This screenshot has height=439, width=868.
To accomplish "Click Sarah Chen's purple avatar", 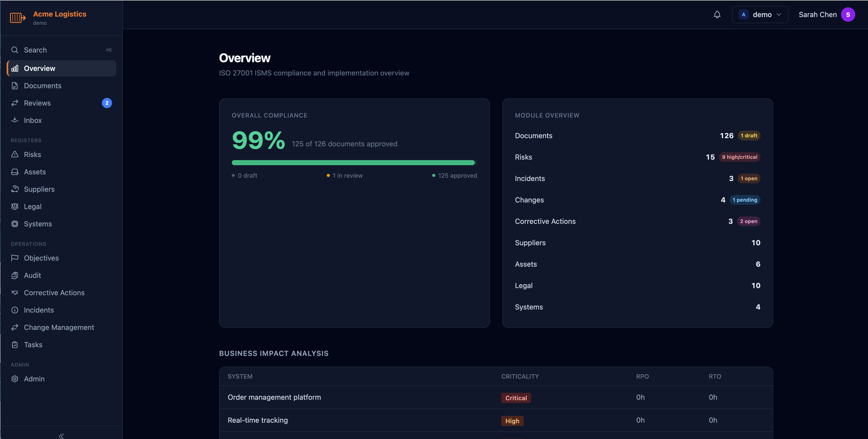I will [x=848, y=15].
